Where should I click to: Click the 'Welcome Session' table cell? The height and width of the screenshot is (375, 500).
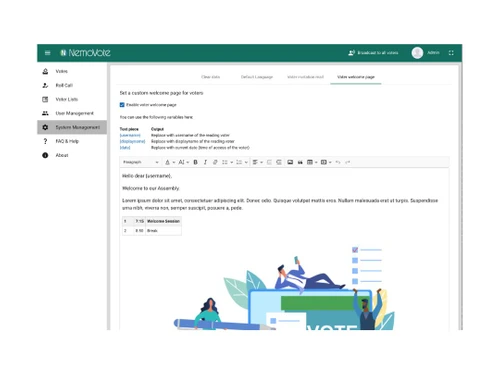click(163, 221)
